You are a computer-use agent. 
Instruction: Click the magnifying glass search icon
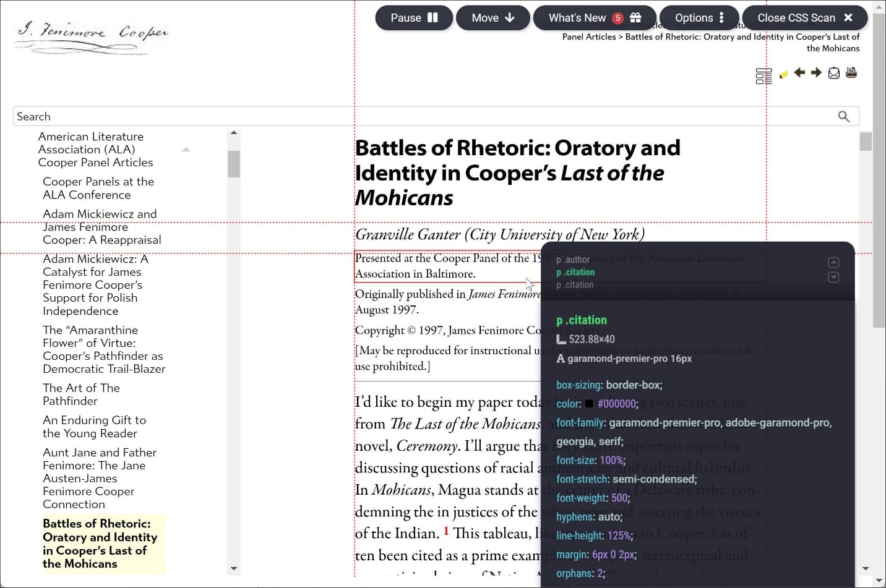point(844,116)
